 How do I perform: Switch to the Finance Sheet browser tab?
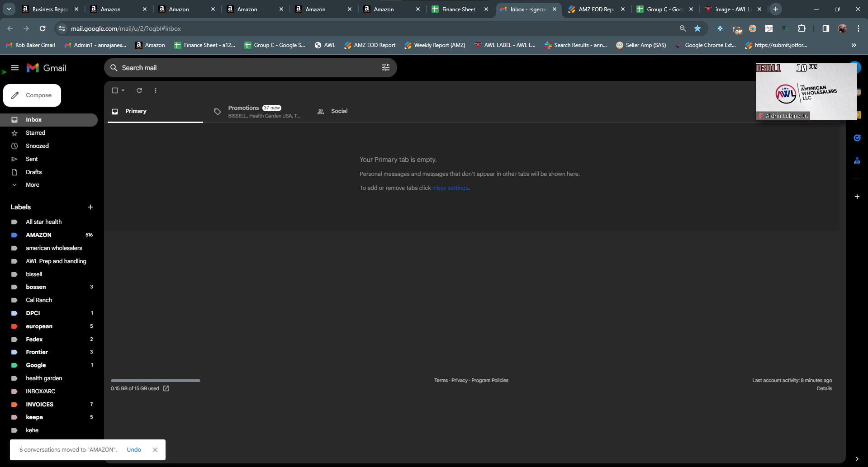point(460,9)
